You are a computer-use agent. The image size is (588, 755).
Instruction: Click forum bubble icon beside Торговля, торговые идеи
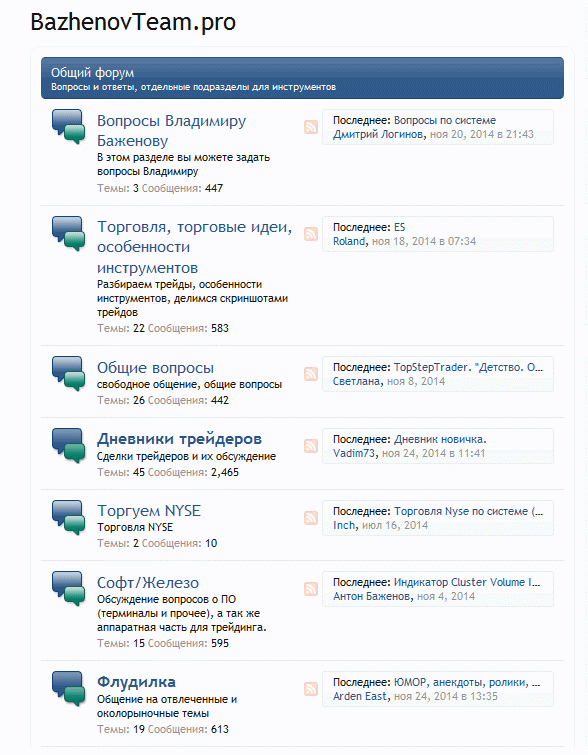(68, 234)
